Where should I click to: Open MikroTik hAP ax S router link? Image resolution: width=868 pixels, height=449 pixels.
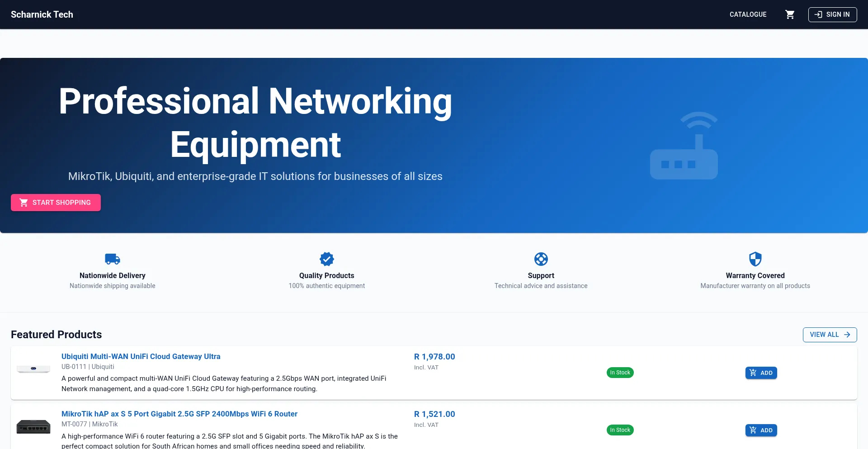point(179,414)
